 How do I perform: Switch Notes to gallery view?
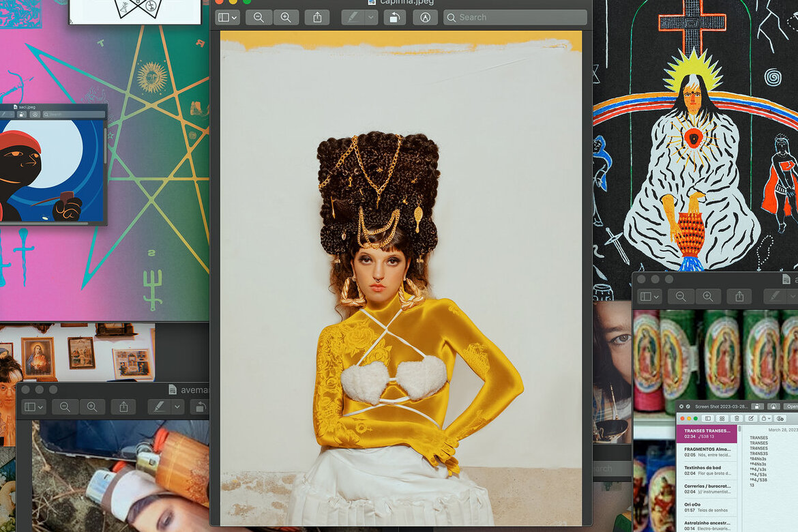722,419
